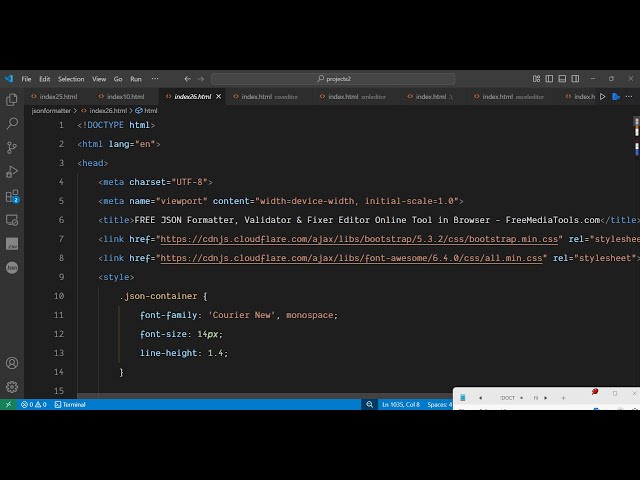640x480 pixels.
Task: Click the zoom magnifier in status bar
Action: [369, 404]
